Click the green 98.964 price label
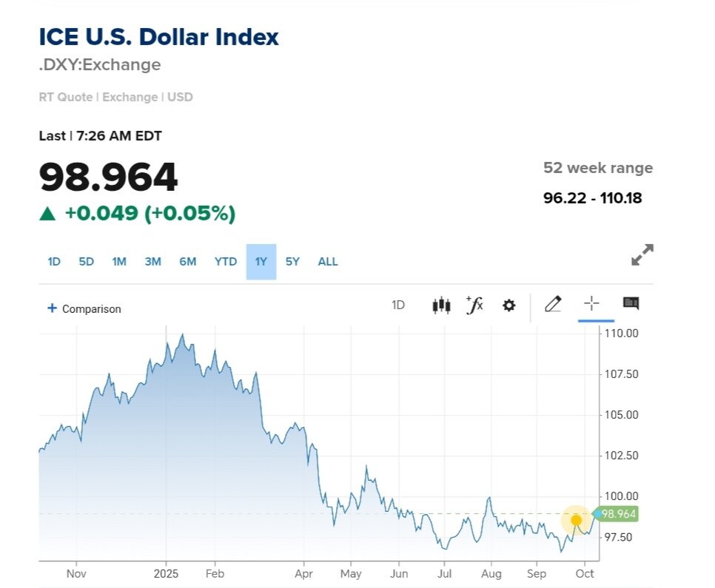This screenshot has height=588, width=715. [x=618, y=514]
